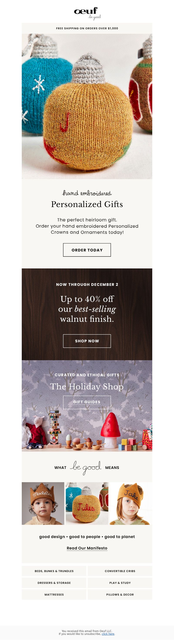Open Pillows & Decor category
The width and height of the screenshot is (174, 644).
click(120, 594)
